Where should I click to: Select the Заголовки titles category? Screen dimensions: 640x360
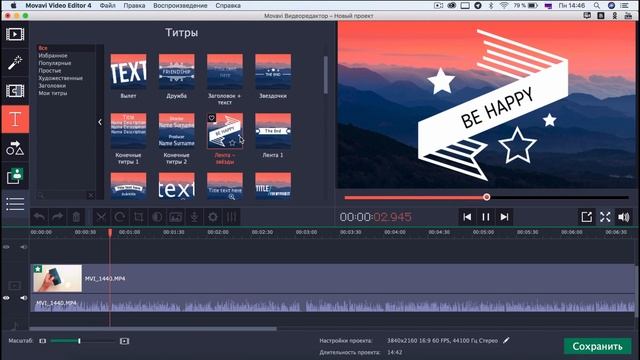pos(52,86)
